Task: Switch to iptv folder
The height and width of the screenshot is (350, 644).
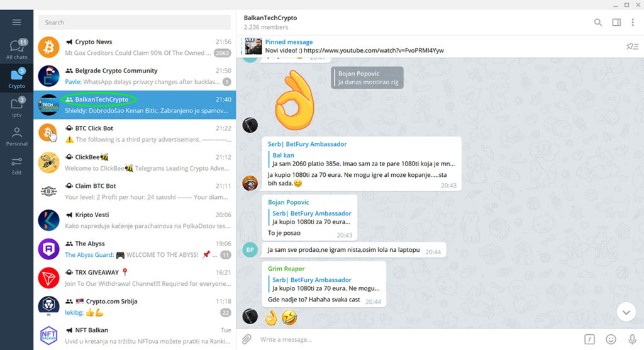Action: [16, 107]
